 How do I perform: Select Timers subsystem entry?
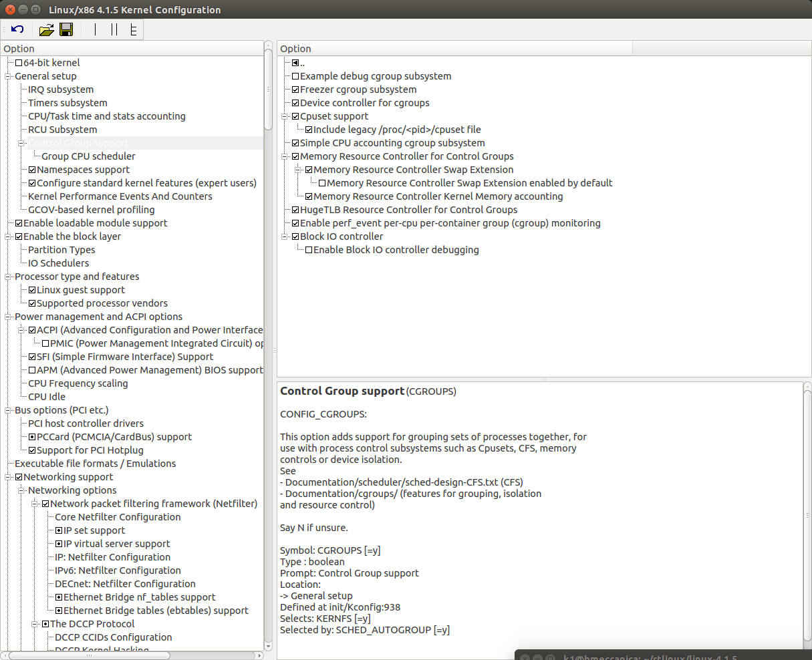67,103
